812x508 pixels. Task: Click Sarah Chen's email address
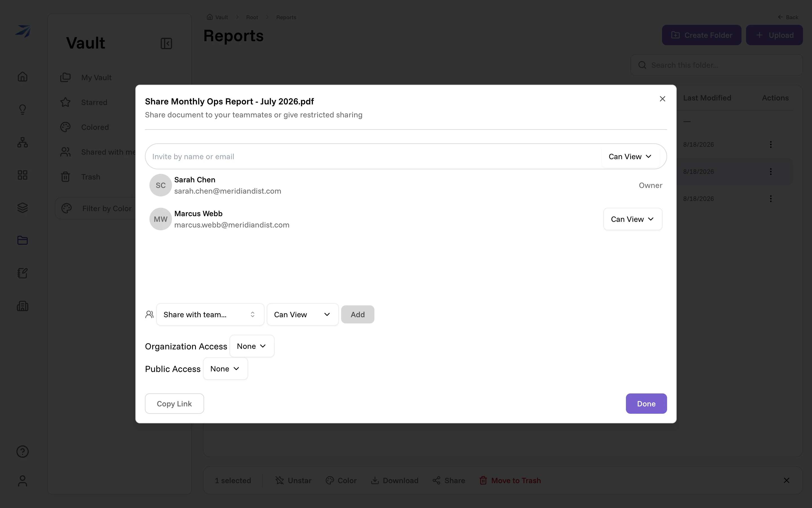point(228,191)
